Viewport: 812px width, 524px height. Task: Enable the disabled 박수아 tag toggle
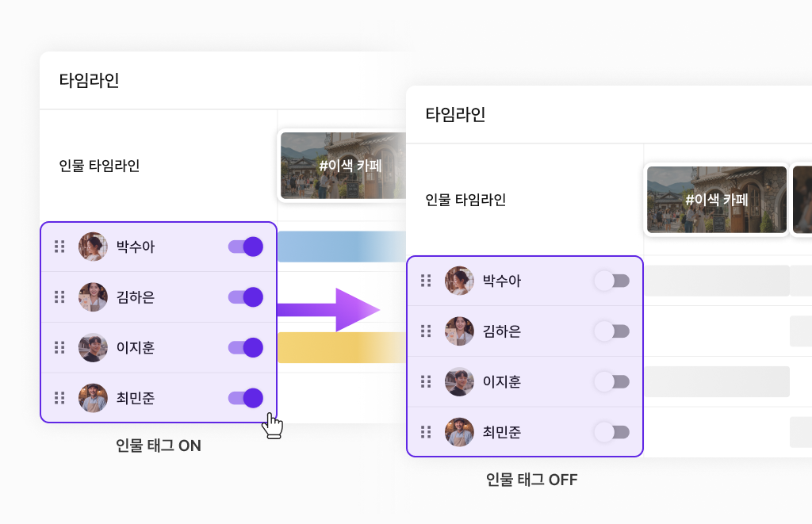coord(611,281)
